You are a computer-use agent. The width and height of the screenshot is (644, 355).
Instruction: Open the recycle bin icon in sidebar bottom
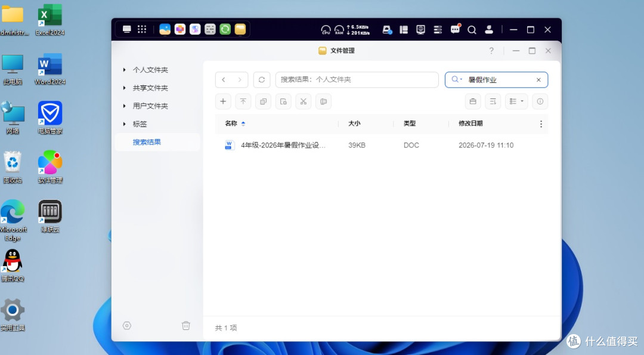[186, 326]
